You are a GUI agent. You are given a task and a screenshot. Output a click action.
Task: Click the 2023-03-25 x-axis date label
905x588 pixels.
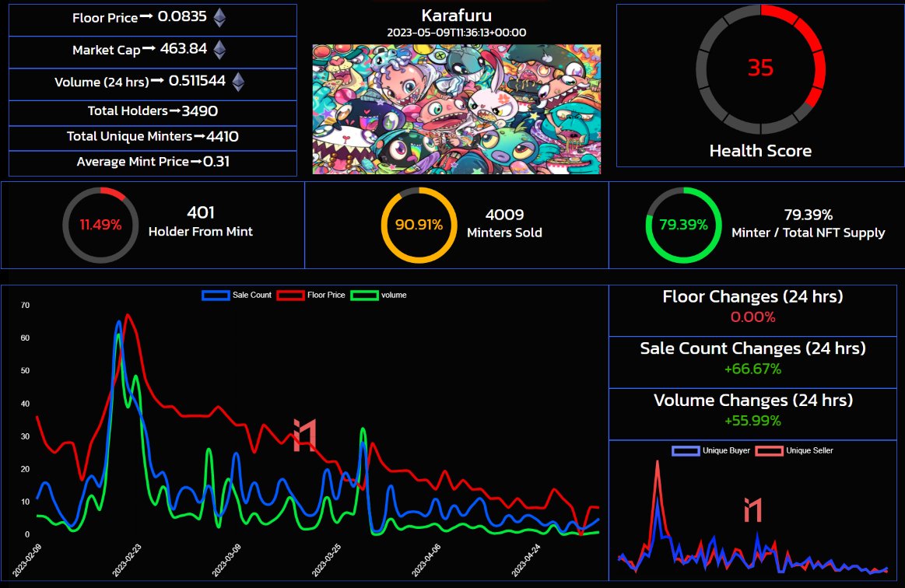pyautogui.click(x=327, y=560)
